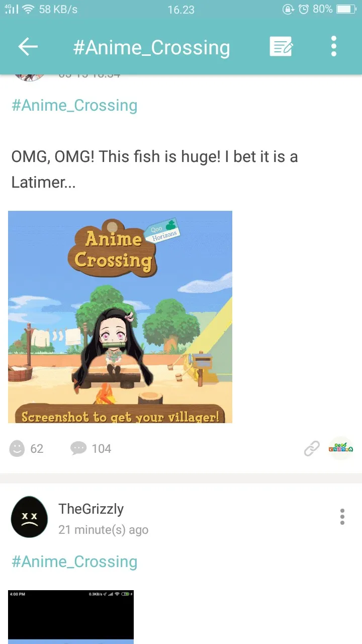362x644 pixels.
Task: Tap the 104 comment count
Action: click(x=102, y=449)
